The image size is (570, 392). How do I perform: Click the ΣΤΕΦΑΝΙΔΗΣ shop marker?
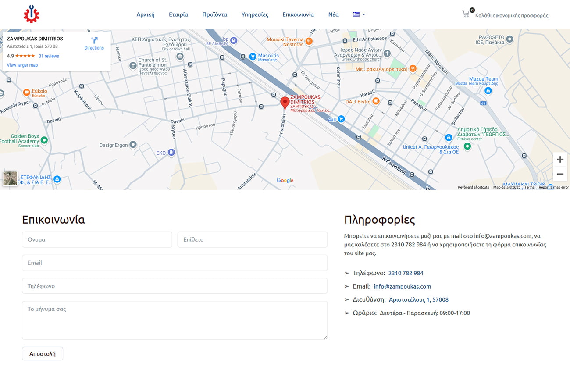pyautogui.click(x=57, y=179)
